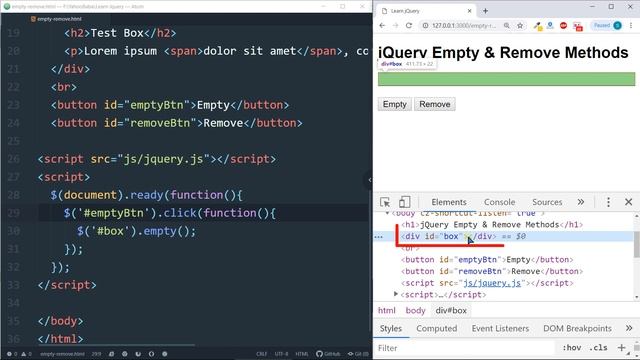Open the DOM Breakpoints tab

[577, 328]
